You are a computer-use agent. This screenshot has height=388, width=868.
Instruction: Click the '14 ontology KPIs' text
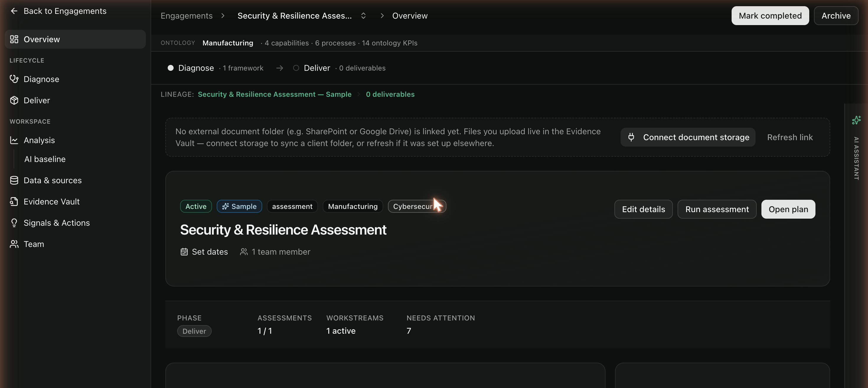click(x=389, y=43)
